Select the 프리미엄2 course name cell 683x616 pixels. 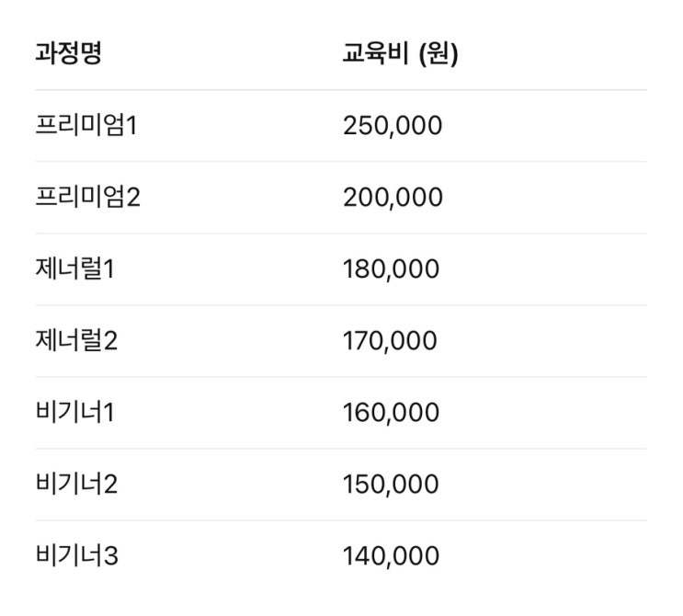87,197
